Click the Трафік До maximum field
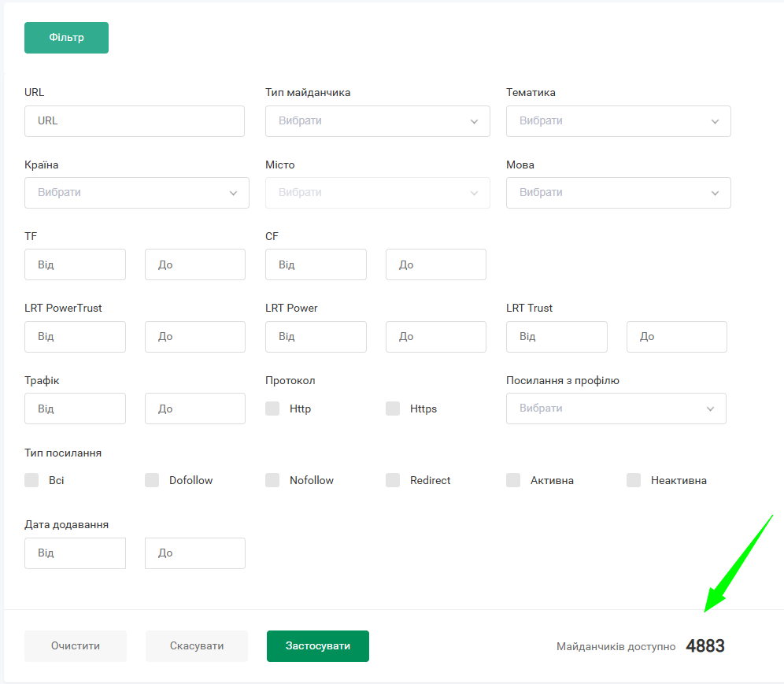 pyautogui.click(x=194, y=409)
